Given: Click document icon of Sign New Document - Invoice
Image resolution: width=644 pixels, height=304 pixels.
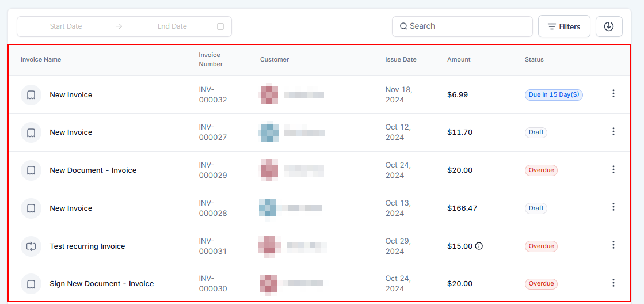Looking at the screenshot, I should click(31, 284).
